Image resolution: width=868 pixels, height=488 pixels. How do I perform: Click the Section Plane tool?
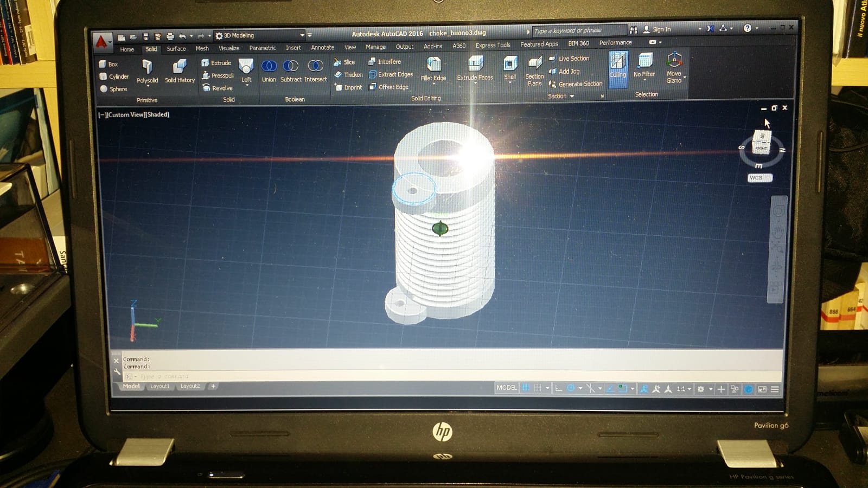point(534,70)
